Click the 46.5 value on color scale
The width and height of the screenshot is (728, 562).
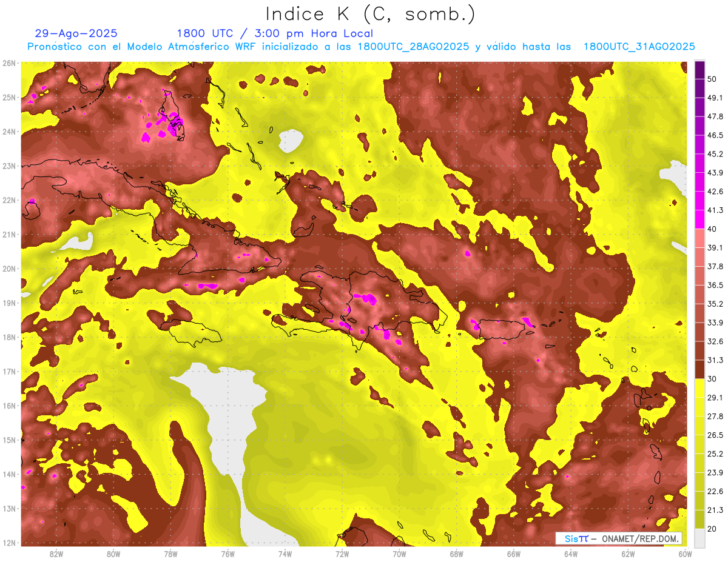pyautogui.click(x=715, y=135)
